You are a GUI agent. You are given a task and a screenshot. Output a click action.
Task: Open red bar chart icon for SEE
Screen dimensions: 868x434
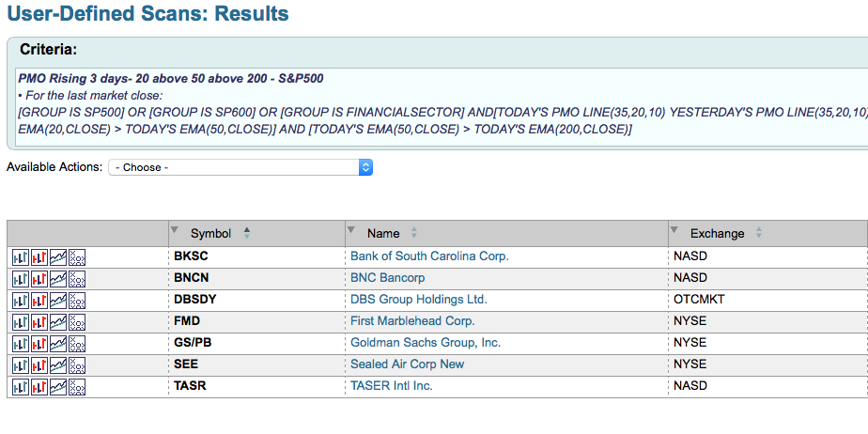pos(39,364)
